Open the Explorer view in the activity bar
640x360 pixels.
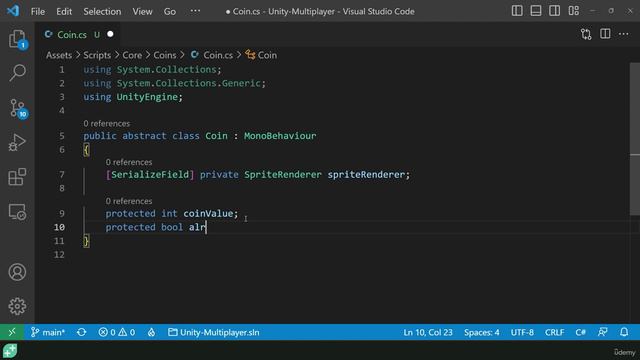(x=17, y=40)
